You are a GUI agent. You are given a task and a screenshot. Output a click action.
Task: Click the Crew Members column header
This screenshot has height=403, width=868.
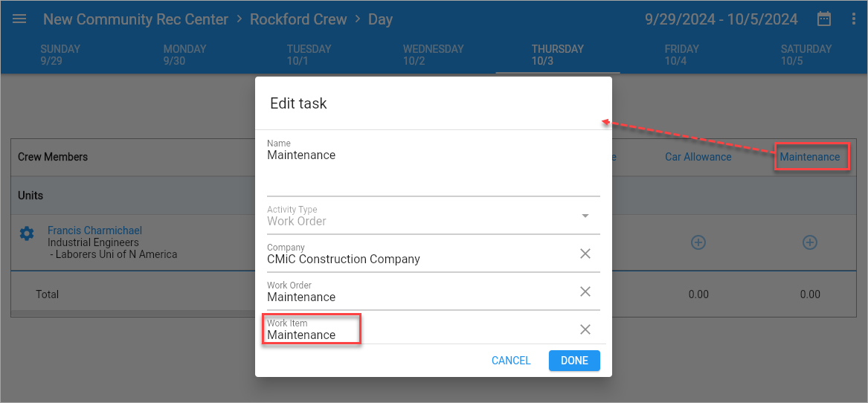53,157
